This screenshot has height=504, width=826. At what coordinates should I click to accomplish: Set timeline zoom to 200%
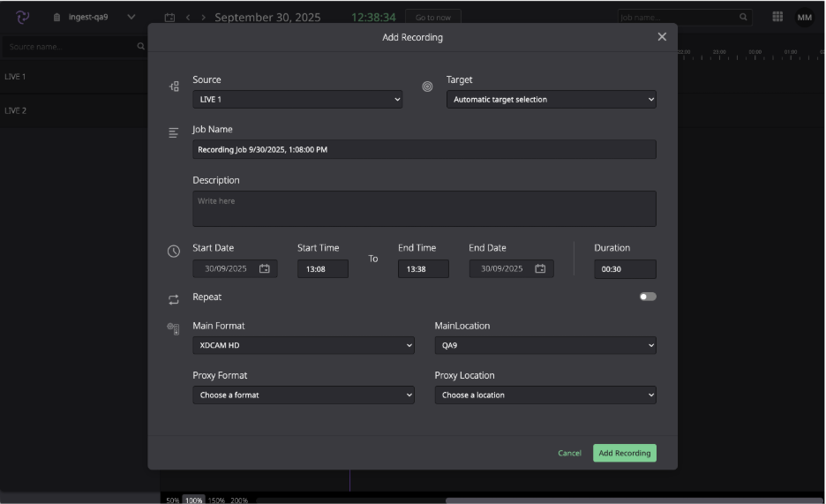click(x=239, y=500)
